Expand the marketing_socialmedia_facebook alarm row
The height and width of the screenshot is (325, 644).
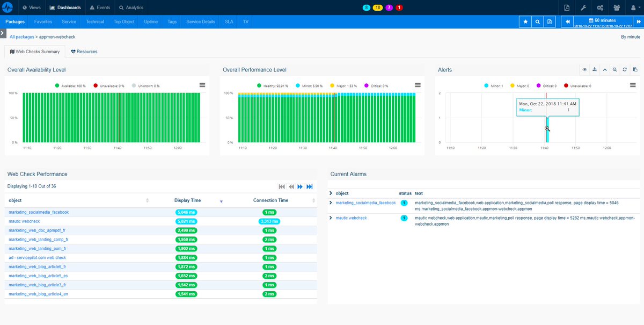point(332,203)
